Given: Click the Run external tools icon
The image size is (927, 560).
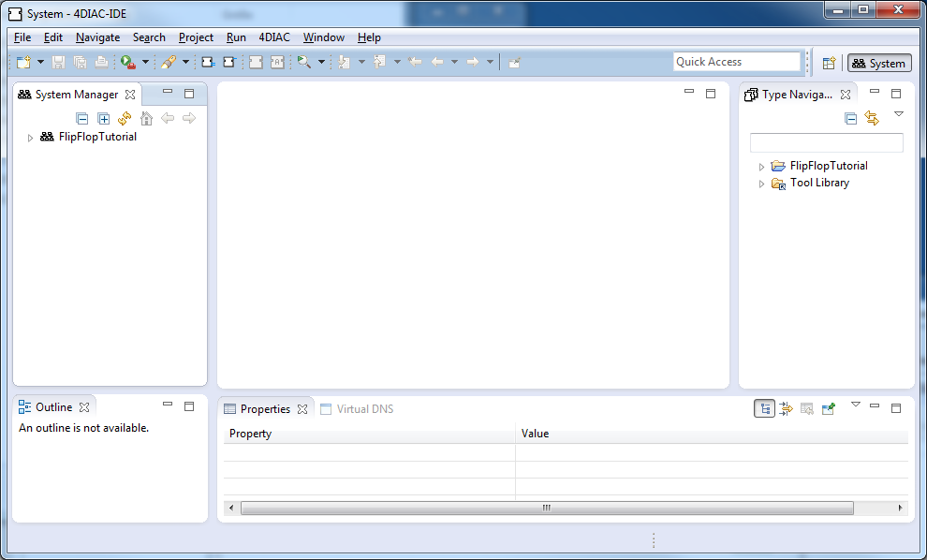Looking at the screenshot, I should 127,62.
